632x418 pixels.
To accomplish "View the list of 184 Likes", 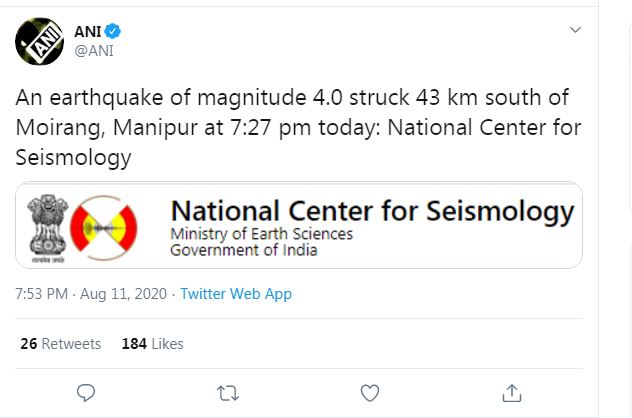I will point(152,344).
